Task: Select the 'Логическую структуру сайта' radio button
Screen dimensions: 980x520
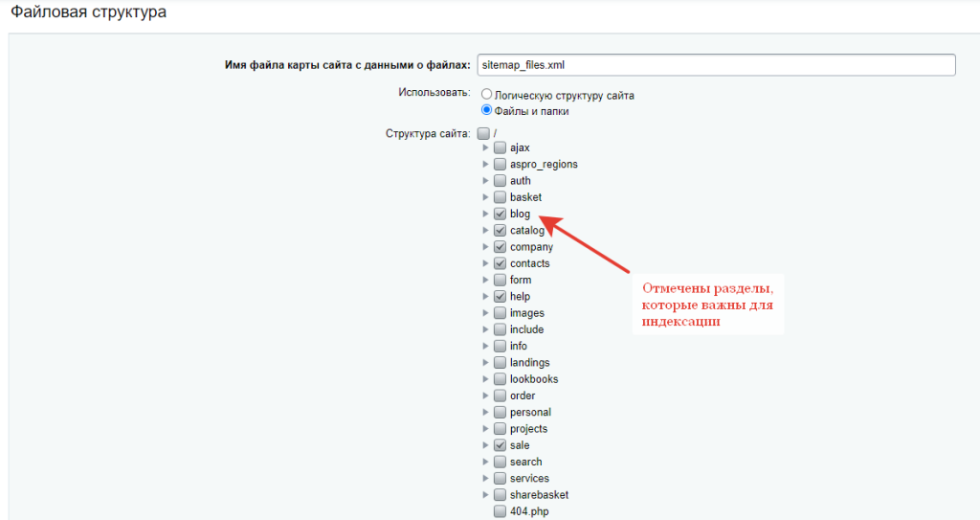Action: pos(487,95)
